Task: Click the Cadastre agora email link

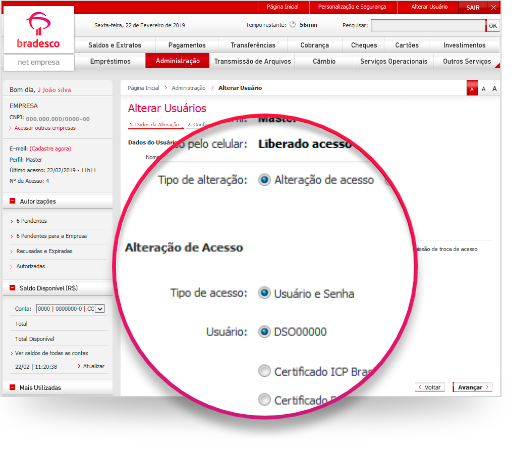Action: (x=50, y=148)
